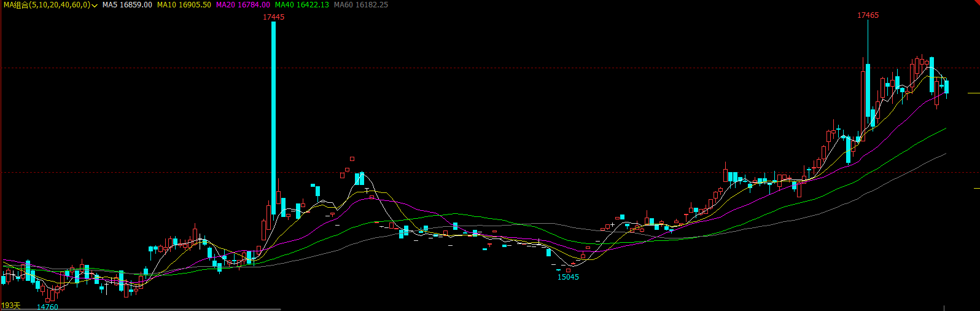980x311 pixels.
Task: Click the 14760 low price label
Action: click(x=47, y=307)
